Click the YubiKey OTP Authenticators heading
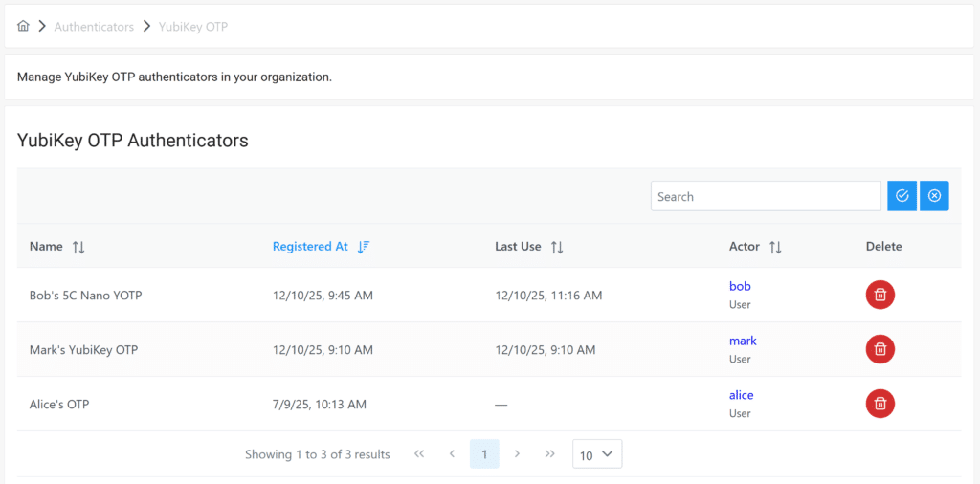Image resolution: width=980 pixels, height=484 pixels. coord(132,141)
